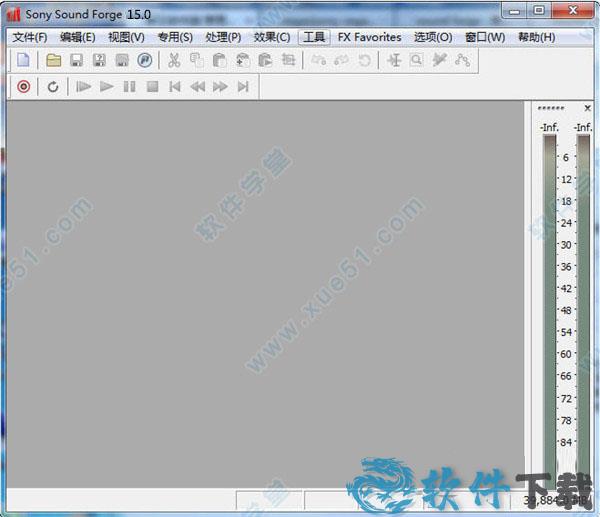Open a file with the folder icon
Viewport: 600px width, 517px height.
pos(54,60)
